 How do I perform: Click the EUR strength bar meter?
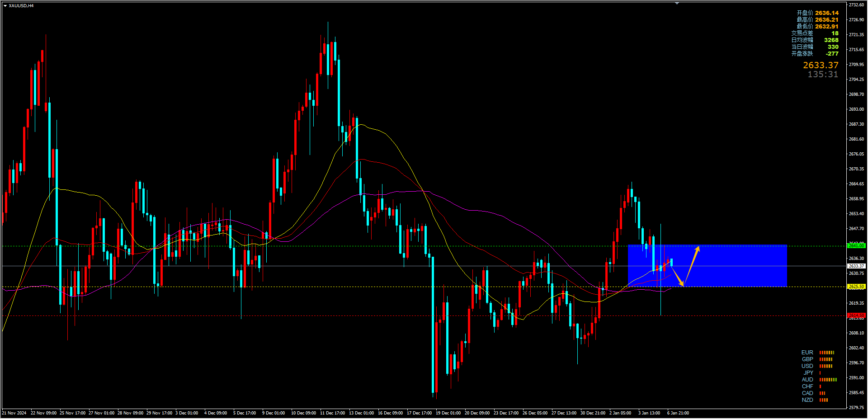coord(827,353)
